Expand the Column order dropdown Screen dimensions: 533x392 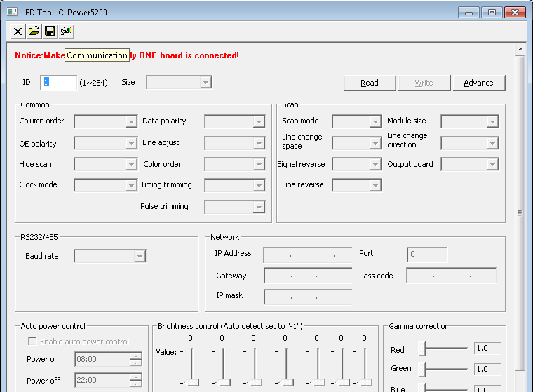coord(106,121)
